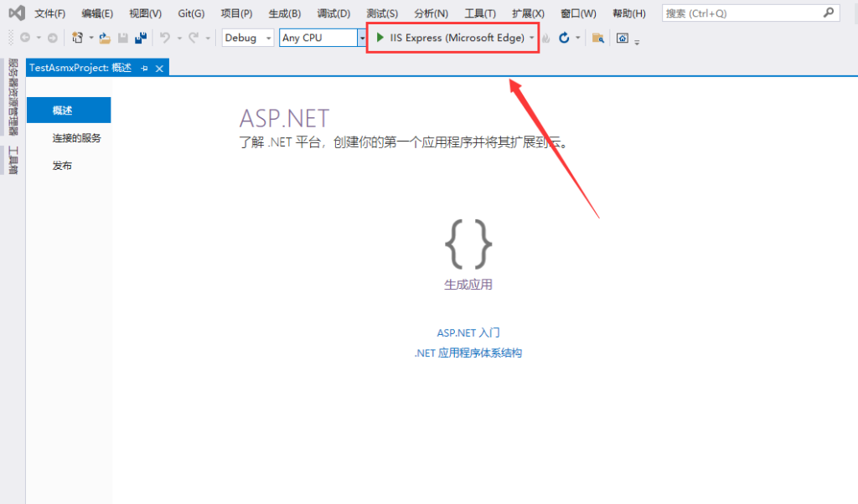Open the 工具箱 side panel tab

pyautogui.click(x=13, y=160)
